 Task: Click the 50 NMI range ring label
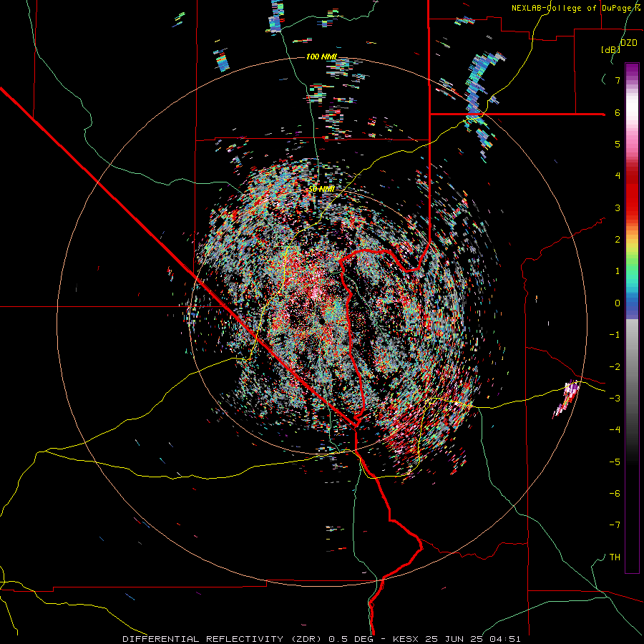coord(321,189)
